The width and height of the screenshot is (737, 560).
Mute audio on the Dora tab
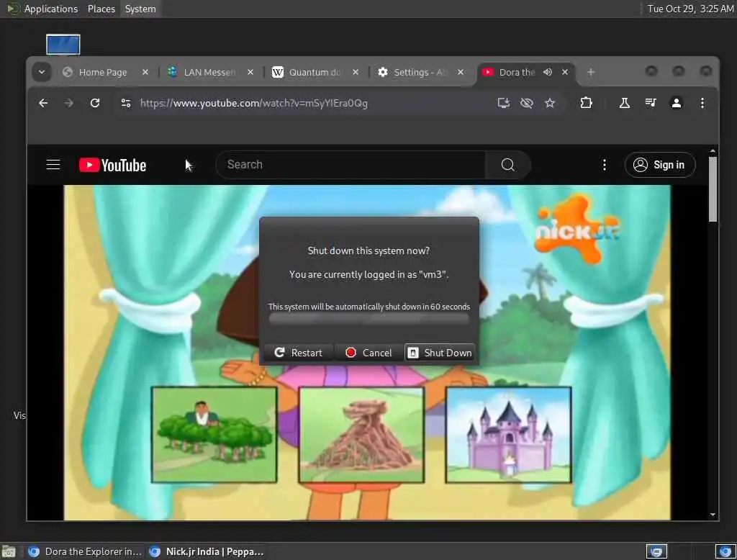(548, 72)
